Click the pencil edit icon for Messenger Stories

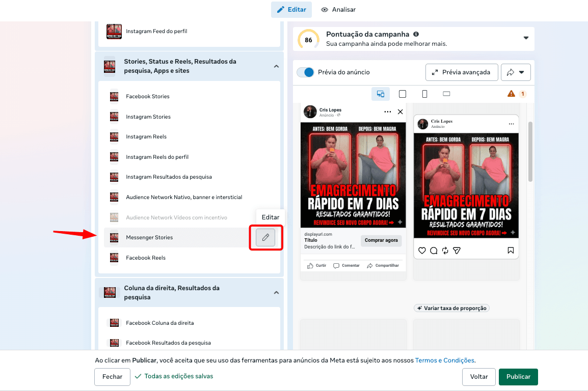265,238
